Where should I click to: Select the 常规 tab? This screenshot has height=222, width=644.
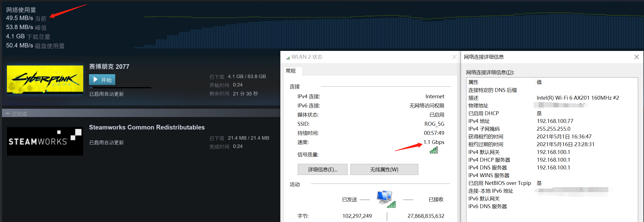pos(291,71)
